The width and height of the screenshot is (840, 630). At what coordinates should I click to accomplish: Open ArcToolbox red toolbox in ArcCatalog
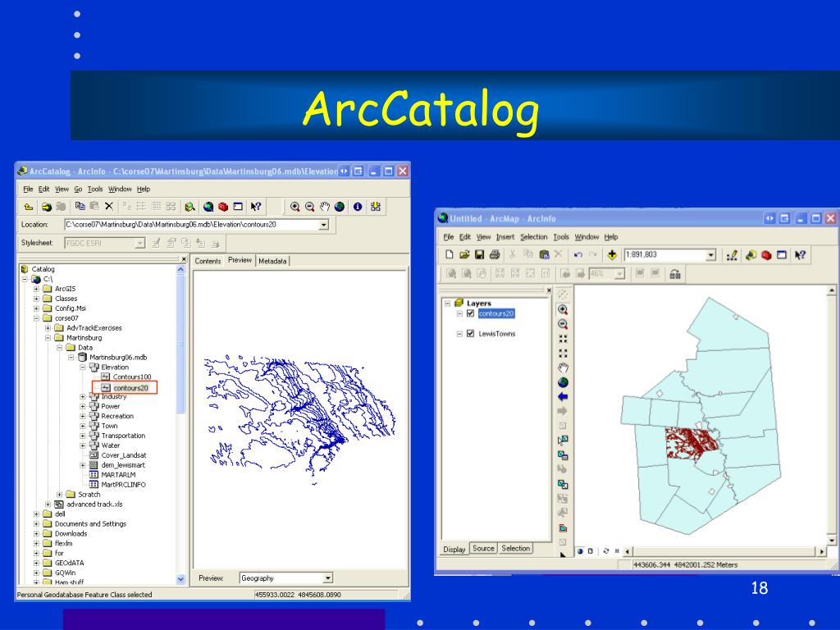click(223, 206)
